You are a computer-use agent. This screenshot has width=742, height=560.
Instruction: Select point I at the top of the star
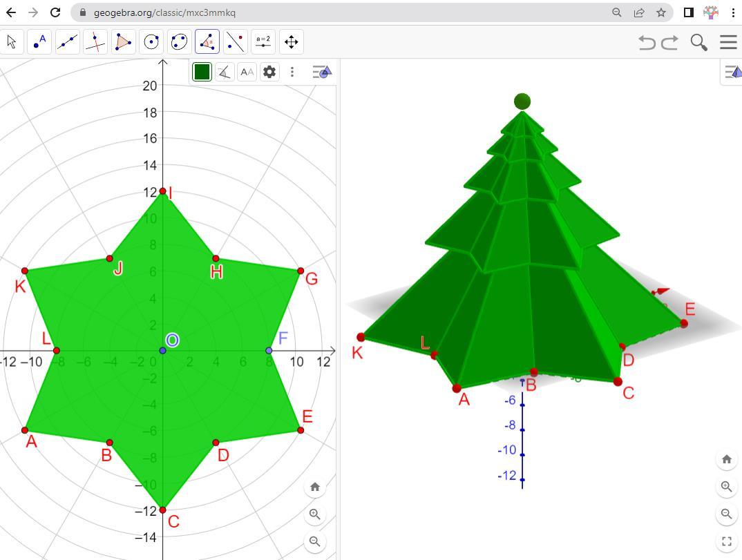pos(163,191)
